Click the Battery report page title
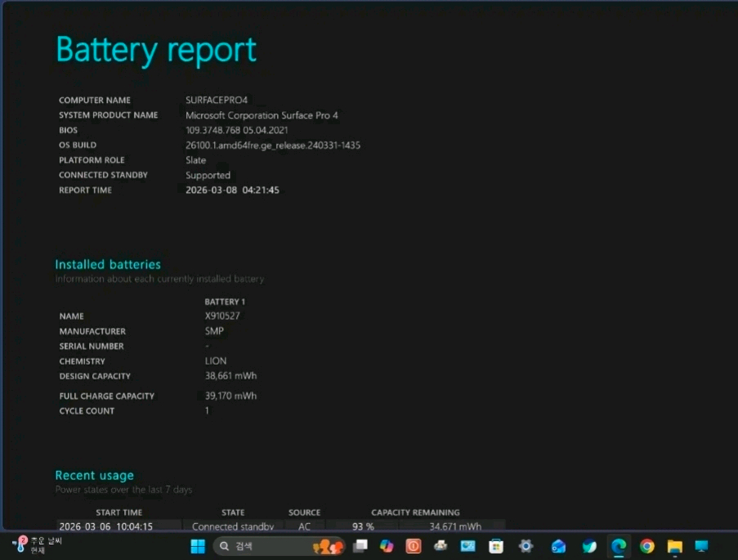 pyautogui.click(x=155, y=49)
